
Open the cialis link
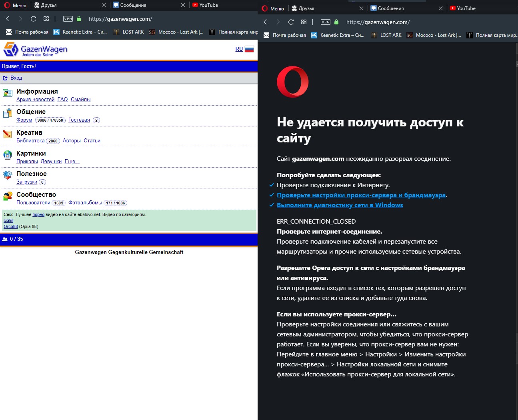tap(8, 220)
